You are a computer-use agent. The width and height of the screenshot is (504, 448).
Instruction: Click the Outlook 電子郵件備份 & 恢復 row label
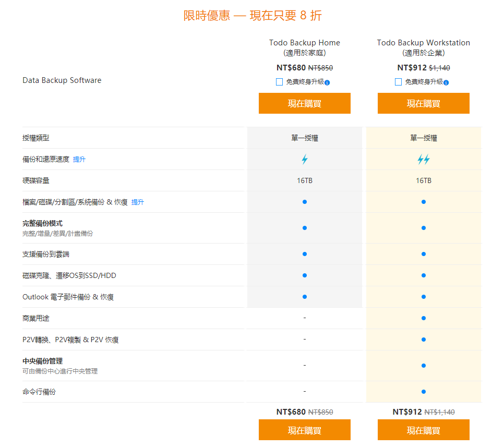[x=68, y=297]
